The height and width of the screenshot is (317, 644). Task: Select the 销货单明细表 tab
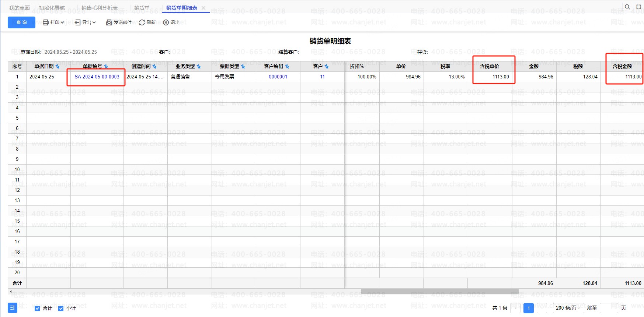tap(182, 8)
